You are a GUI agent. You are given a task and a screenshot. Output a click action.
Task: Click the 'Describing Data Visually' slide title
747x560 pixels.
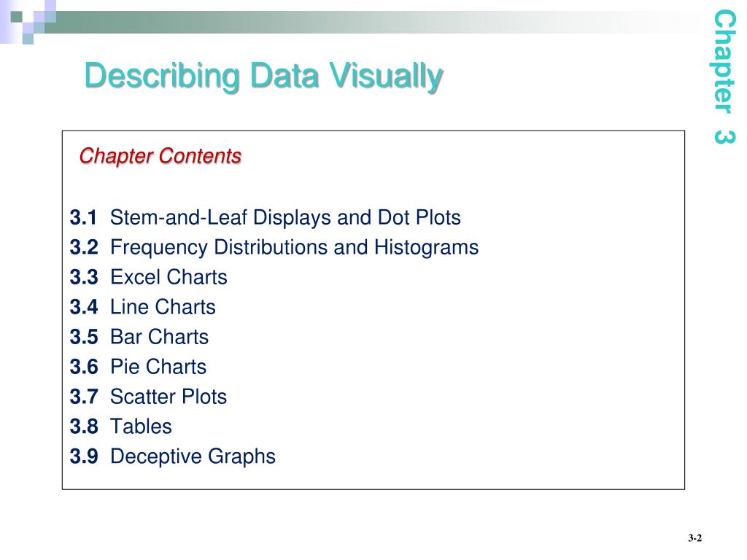pyautogui.click(x=263, y=76)
